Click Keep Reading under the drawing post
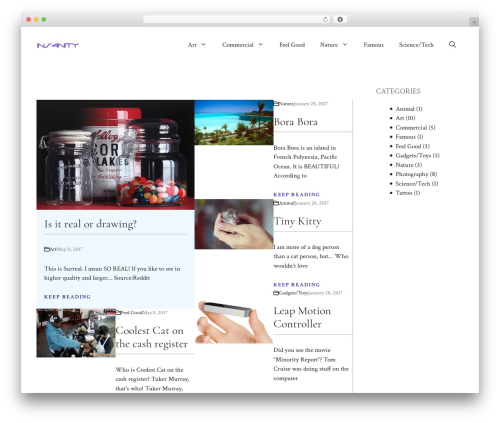500x423 pixels. [67, 297]
